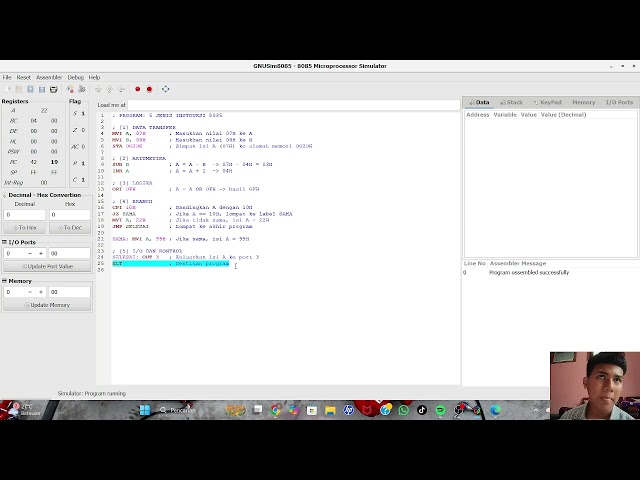Open the Help menu

click(94, 77)
